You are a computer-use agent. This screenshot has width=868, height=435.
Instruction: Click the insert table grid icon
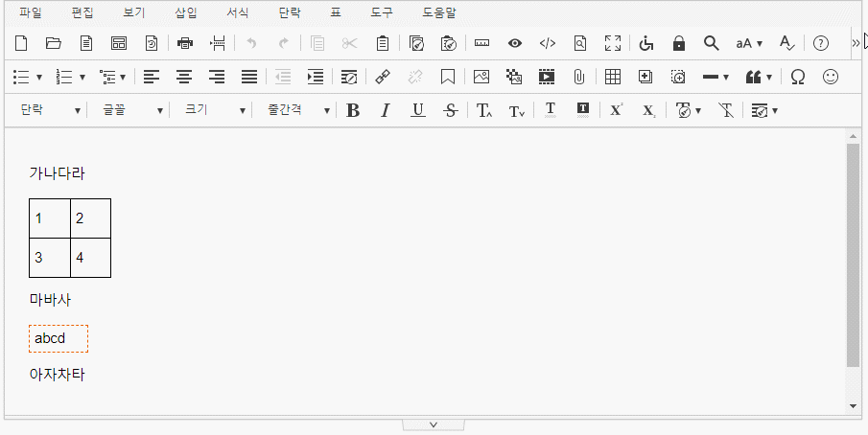[x=612, y=77]
